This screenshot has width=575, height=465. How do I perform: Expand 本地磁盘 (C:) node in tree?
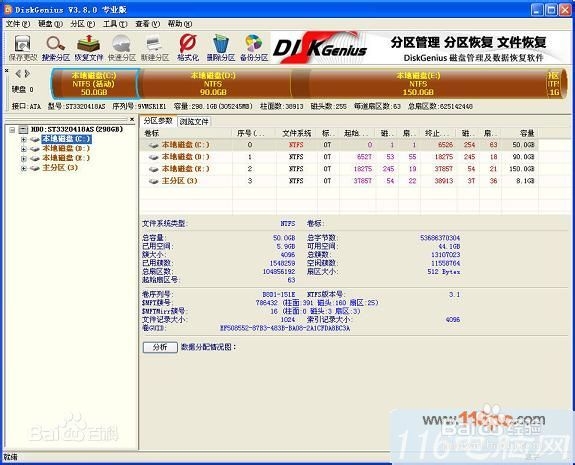[x=23, y=139]
